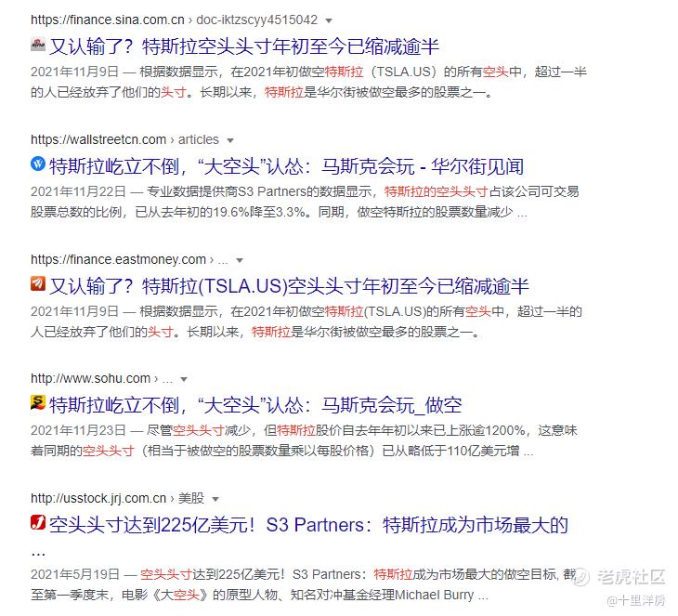Click the URL https://wallstreetcn.com
678x616 pixels.
(98, 139)
